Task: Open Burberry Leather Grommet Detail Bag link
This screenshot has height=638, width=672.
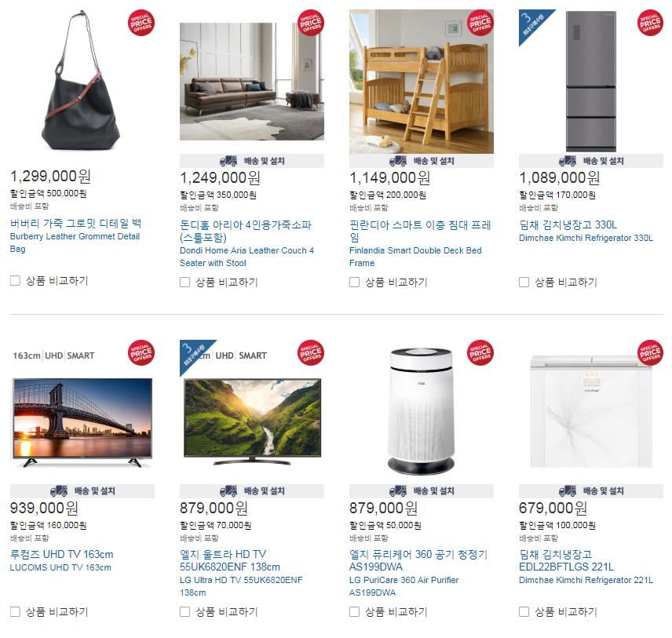Action: point(75,242)
